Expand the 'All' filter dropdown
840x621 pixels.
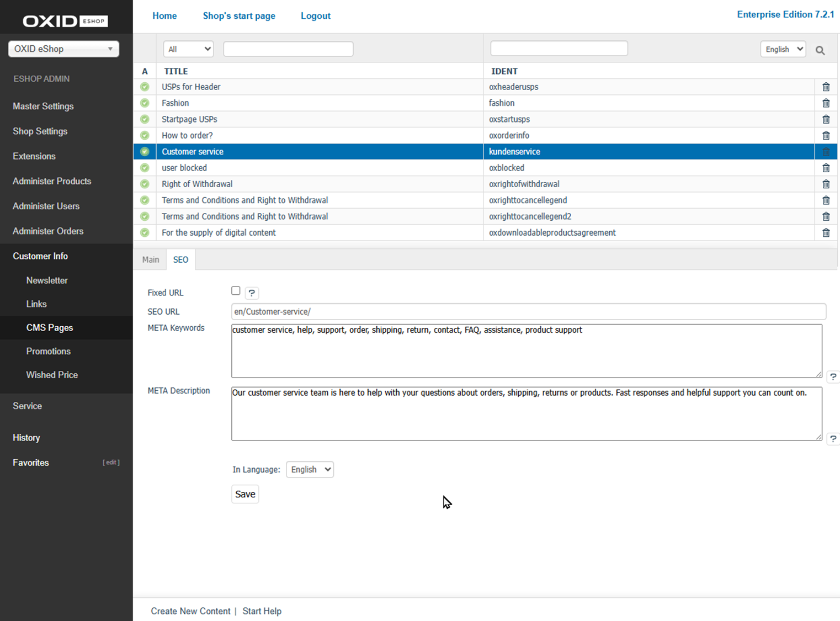(x=188, y=49)
